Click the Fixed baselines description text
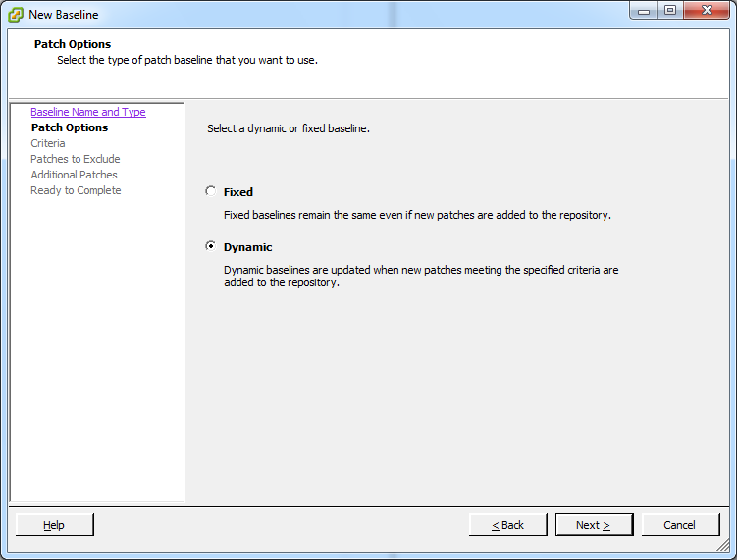737x560 pixels. click(417, 215)
